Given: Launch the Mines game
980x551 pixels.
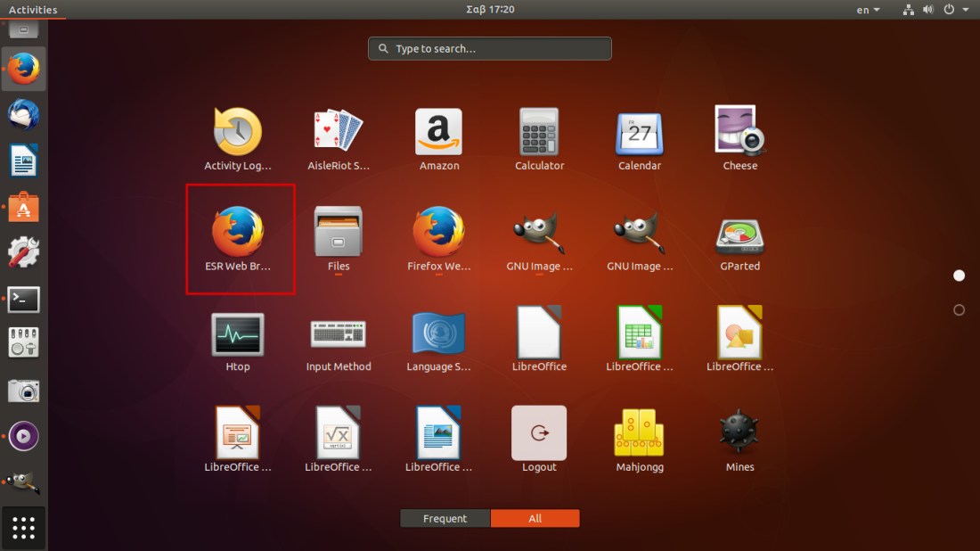Looking at the screenshot, I should tap(739, 433).
